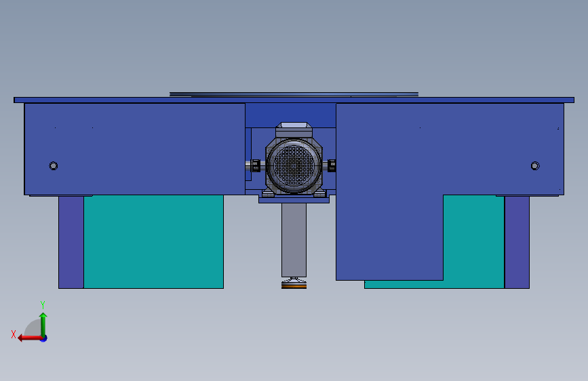This screenshot has width=588, height=381.
Task: Select the dark blue bracket above motor
Action: pyautogui.click(x=291, y=115)
